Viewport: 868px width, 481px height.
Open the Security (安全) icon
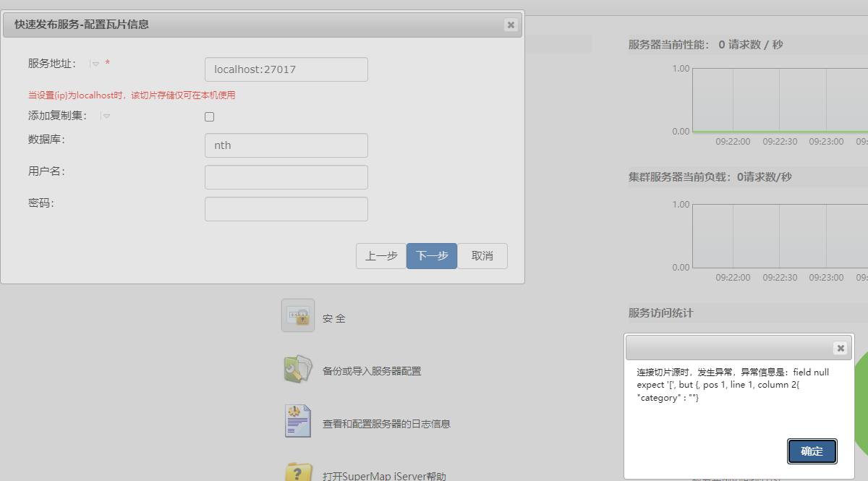[298, 315]
